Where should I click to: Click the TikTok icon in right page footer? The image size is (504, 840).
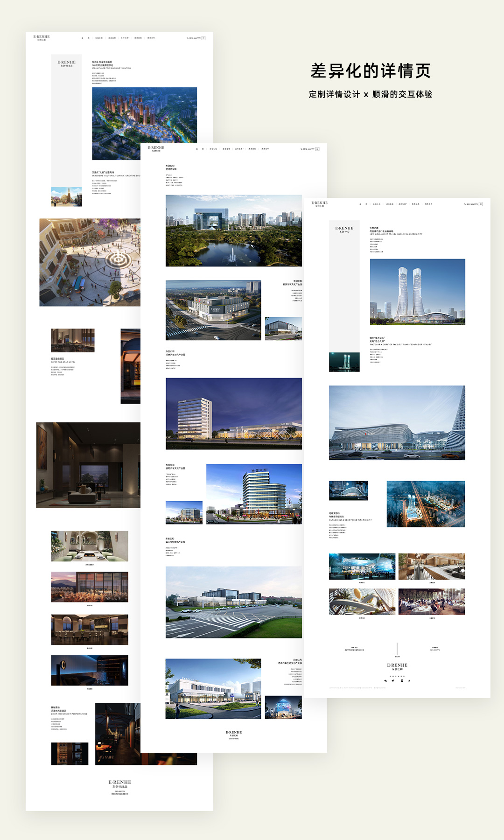(x=409, y=681)
